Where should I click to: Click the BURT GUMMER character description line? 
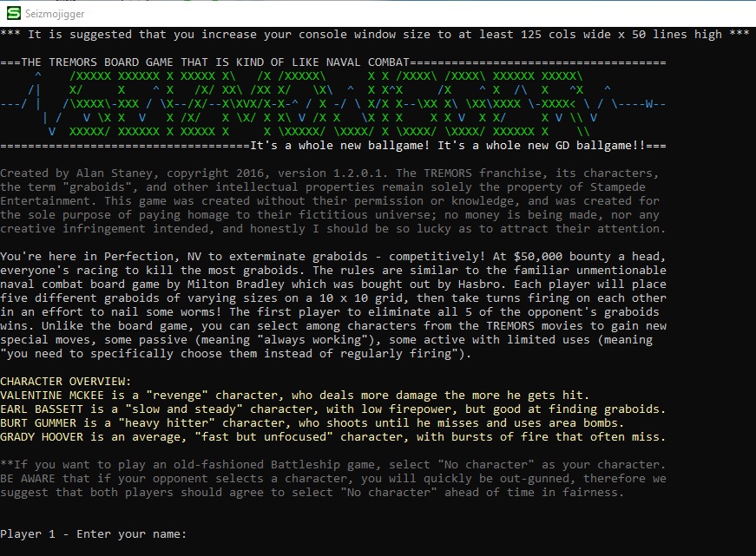click(312, 423)
